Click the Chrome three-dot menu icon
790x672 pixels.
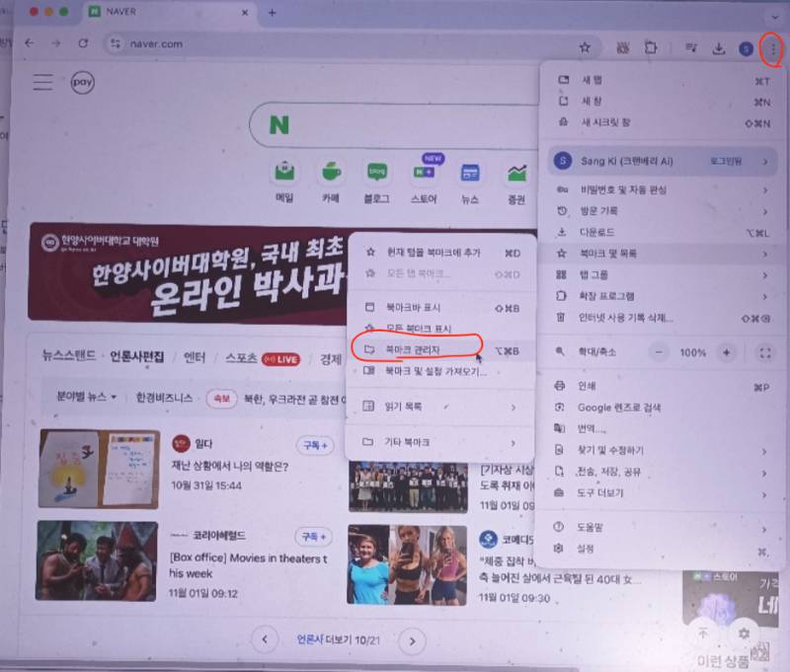772,46
